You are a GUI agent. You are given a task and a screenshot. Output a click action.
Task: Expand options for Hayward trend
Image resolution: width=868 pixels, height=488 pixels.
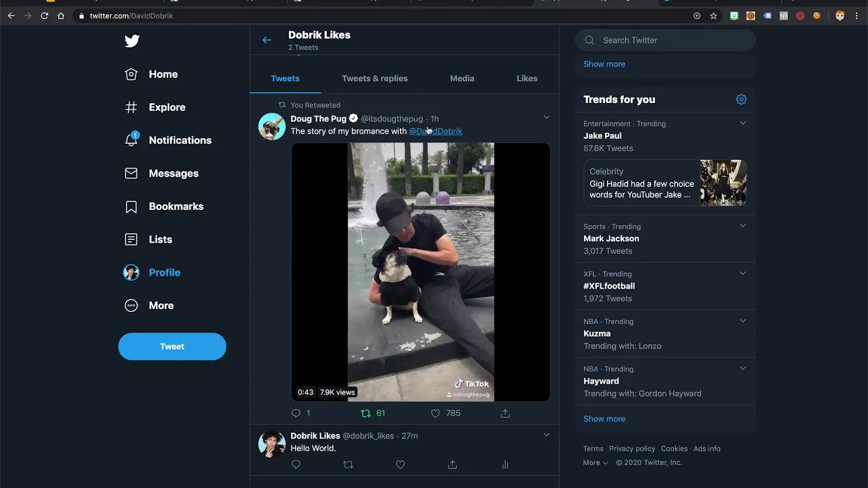point(743,368)
